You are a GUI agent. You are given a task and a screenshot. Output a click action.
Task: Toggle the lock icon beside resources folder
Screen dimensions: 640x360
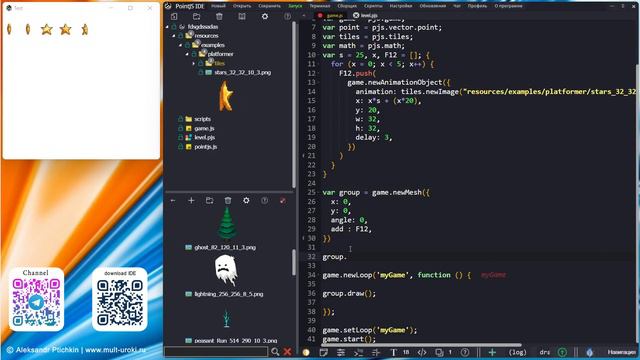180,36
